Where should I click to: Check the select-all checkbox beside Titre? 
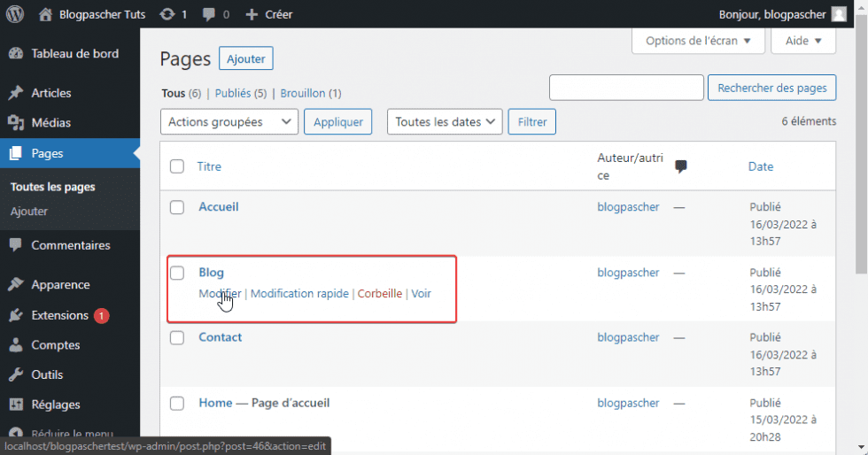pos(177,166)
